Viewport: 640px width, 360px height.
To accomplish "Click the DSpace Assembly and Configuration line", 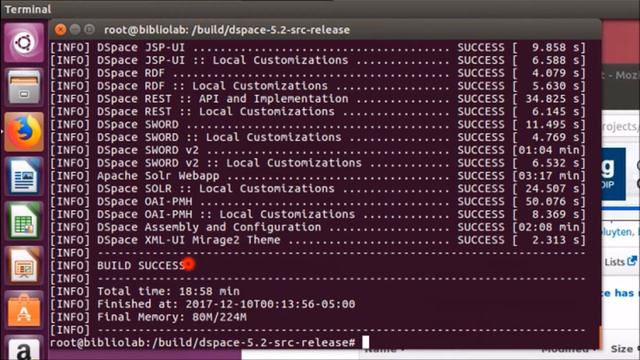I will [318, 227].
